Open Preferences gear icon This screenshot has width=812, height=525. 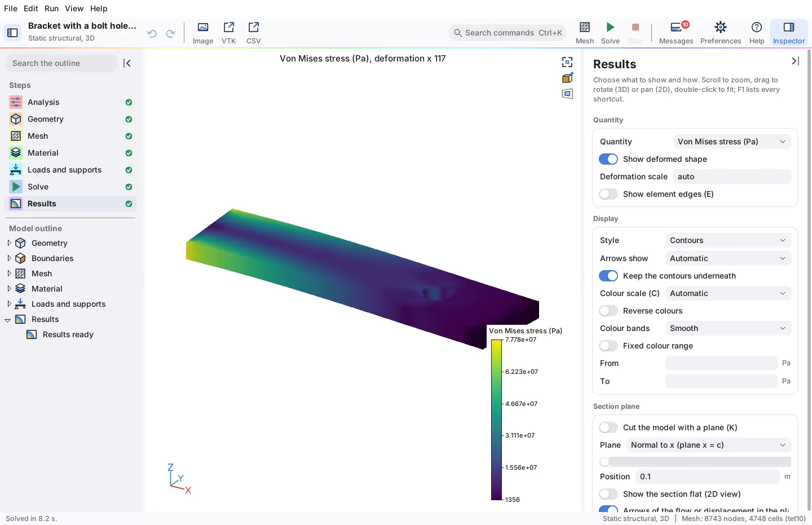point(721,33)
